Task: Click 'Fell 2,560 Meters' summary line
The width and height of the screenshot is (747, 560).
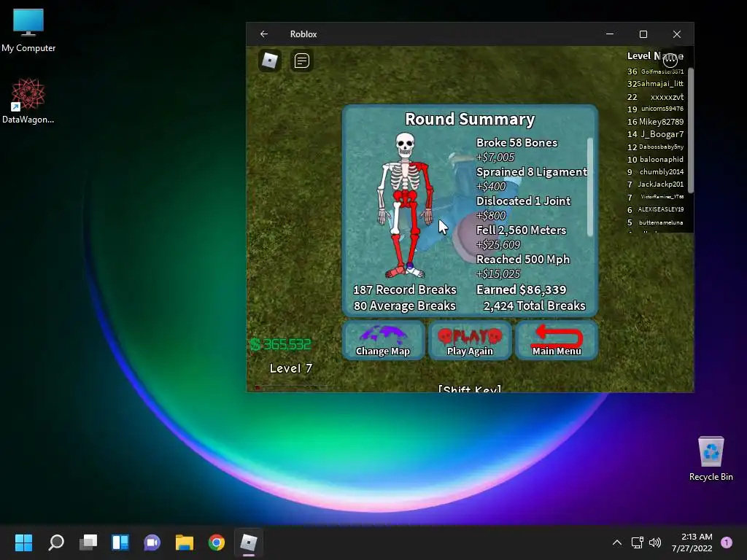Action: pos(521,230)
